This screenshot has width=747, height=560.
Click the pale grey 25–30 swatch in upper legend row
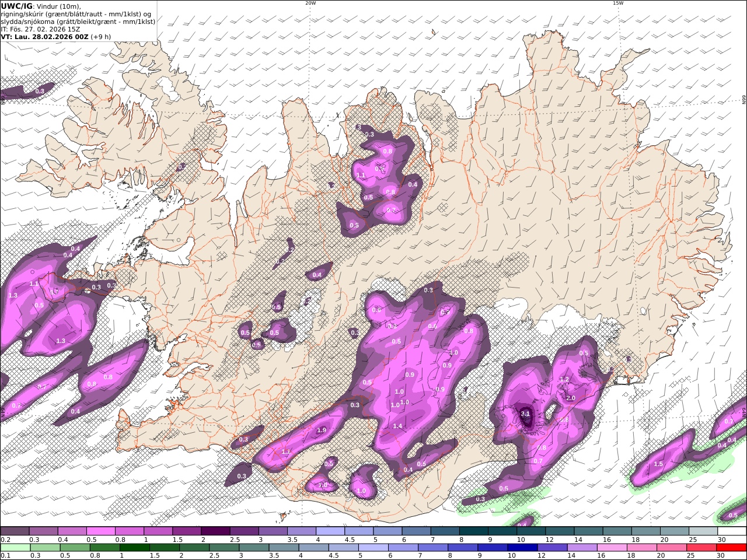point(702,531)
